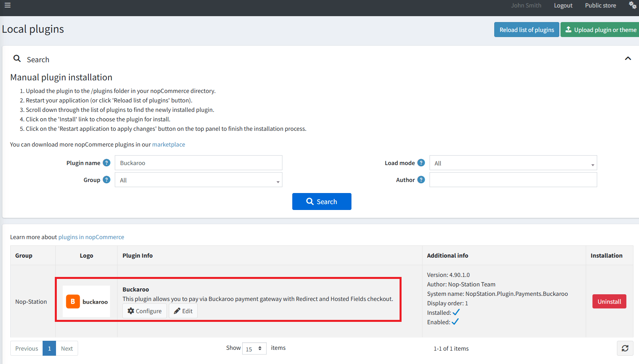The image size is (639, 364).
Task: Click the Buckaroo plugin logo
Action: [86, 301]
